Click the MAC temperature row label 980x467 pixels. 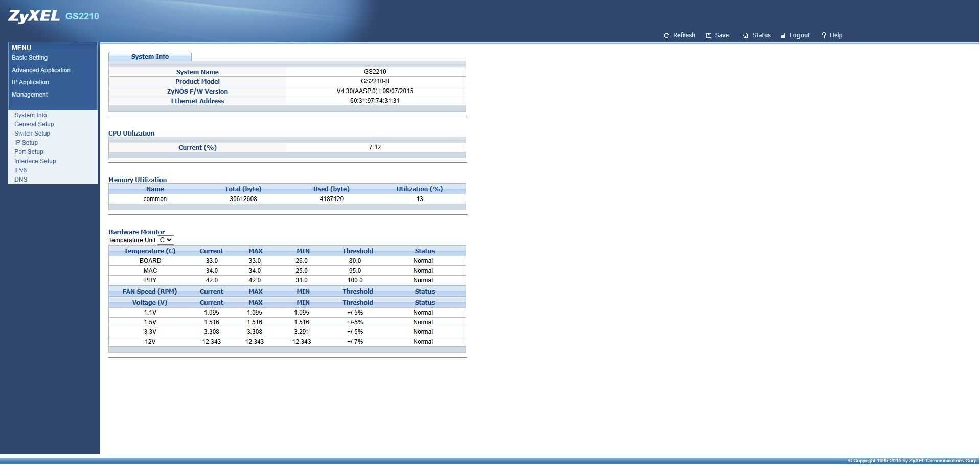coord(150,271)
